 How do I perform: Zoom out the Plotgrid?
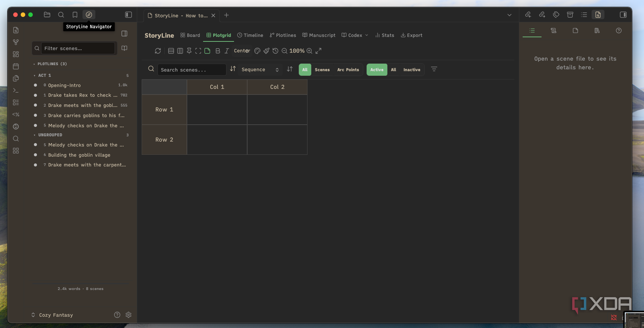point(285,51)
